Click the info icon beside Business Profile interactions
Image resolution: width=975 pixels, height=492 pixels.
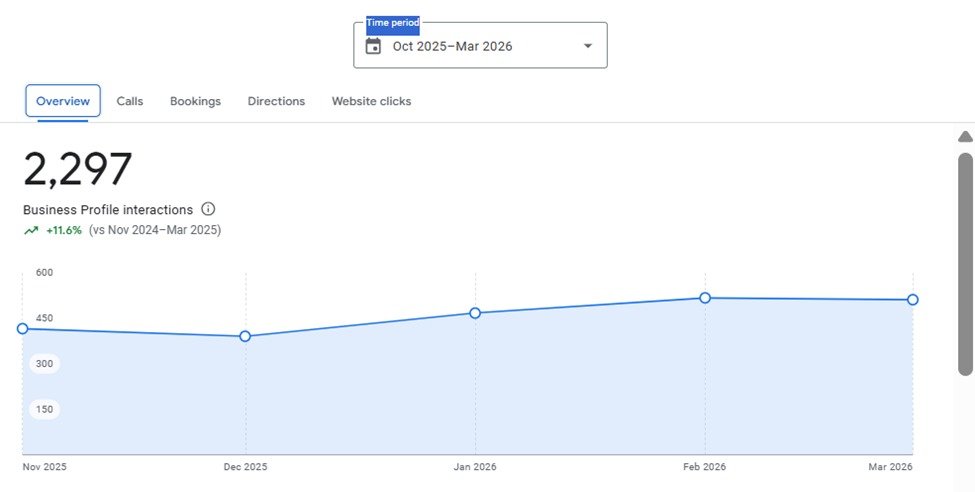click(x=208, y=209)
